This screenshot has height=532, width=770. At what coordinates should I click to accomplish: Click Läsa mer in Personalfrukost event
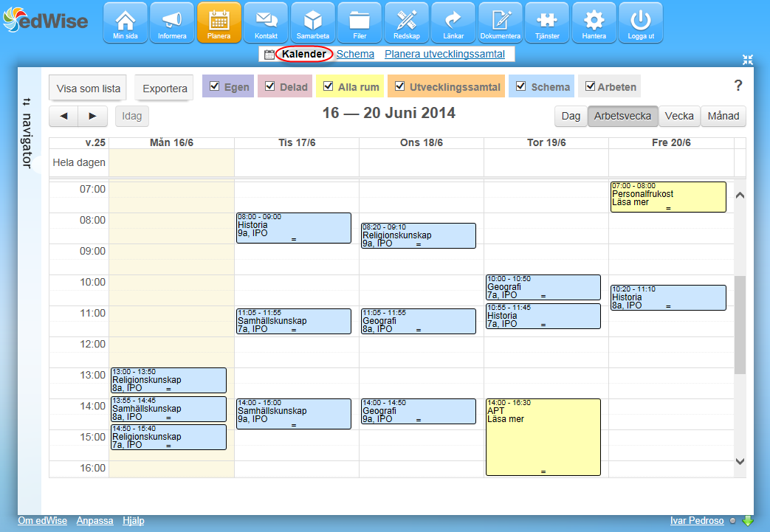click(x=630, y=202)
